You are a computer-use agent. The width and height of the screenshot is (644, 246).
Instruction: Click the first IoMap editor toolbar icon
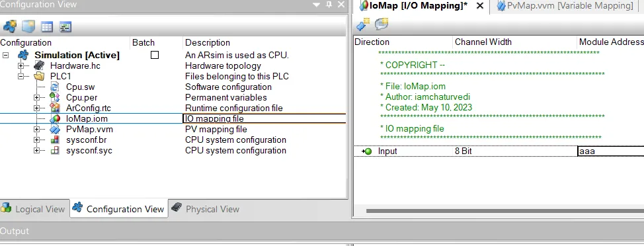(x=362, y=24)
